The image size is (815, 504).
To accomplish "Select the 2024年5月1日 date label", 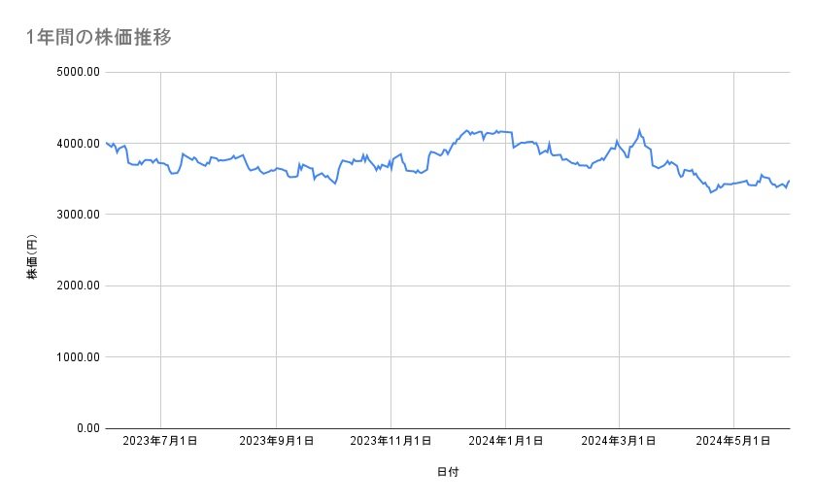I will [733, 441].
